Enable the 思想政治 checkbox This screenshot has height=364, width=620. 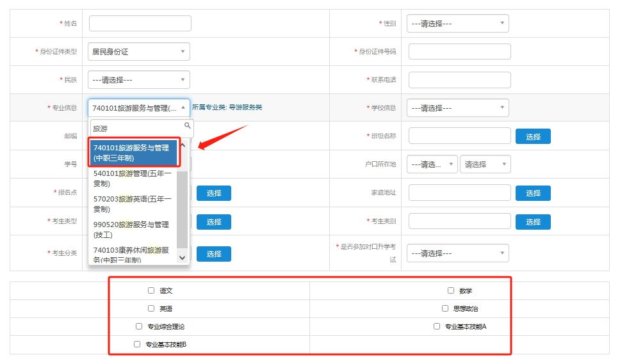point(445,308)
